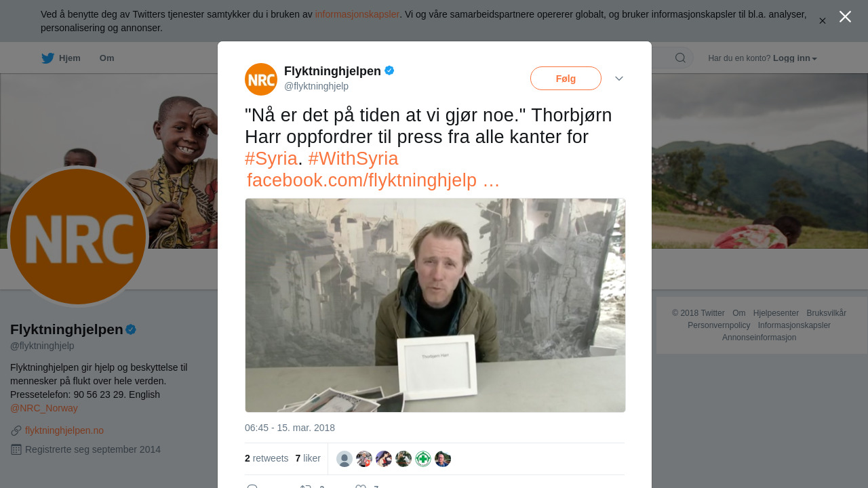Click the search magnifier icon
Viewport: 868px width, 488px height.
(680, 58)
